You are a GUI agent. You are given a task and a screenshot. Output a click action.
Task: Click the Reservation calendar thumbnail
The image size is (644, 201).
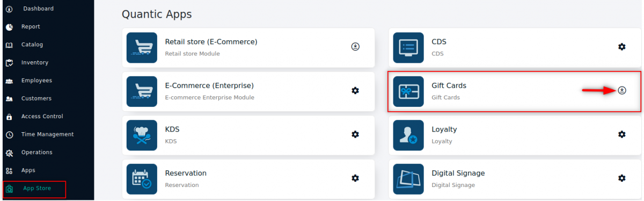[142, 179]
